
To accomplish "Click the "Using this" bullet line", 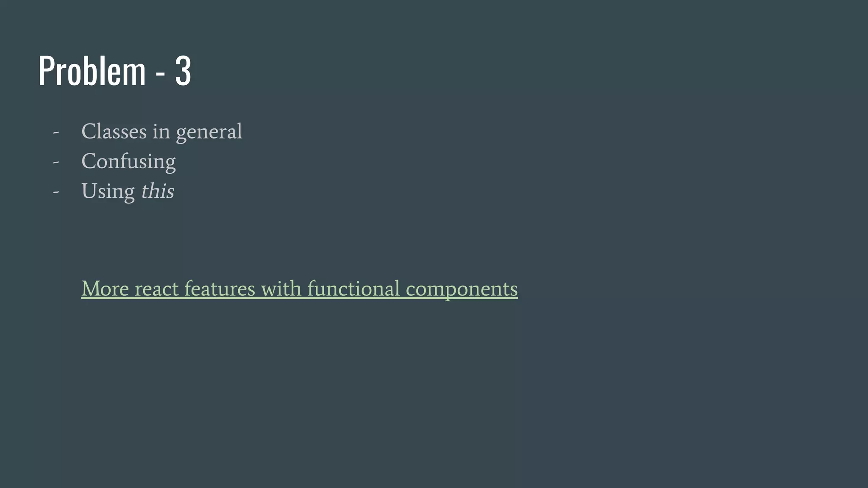I will point(128,191).
